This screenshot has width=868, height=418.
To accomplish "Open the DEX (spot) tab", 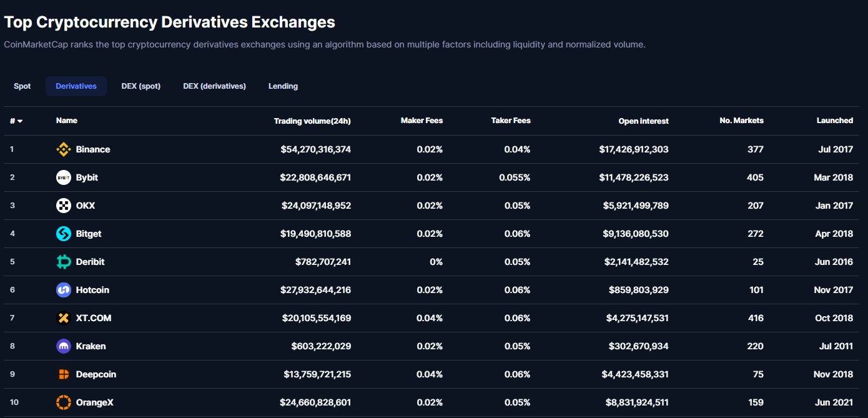I will tap(141, 86).
